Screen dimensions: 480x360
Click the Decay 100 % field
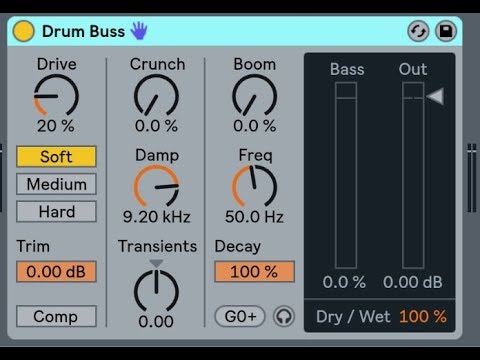[255, 272]
